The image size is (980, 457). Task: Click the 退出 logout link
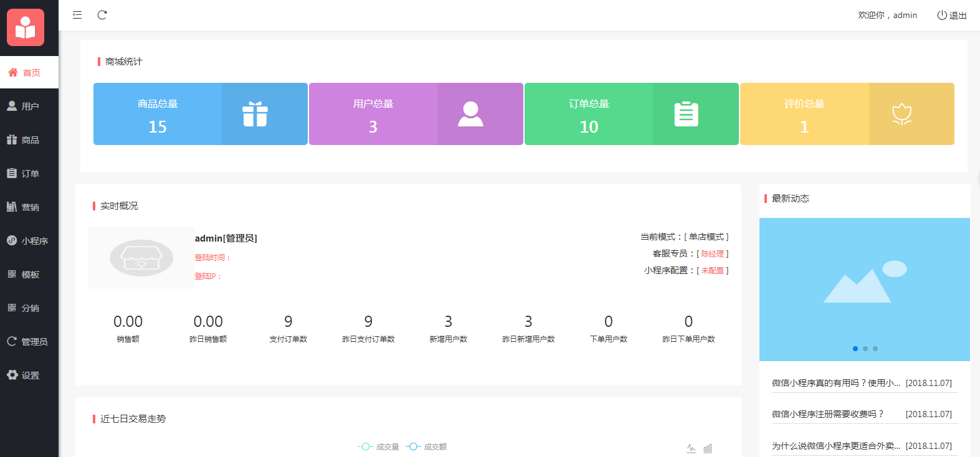[952, 15]
